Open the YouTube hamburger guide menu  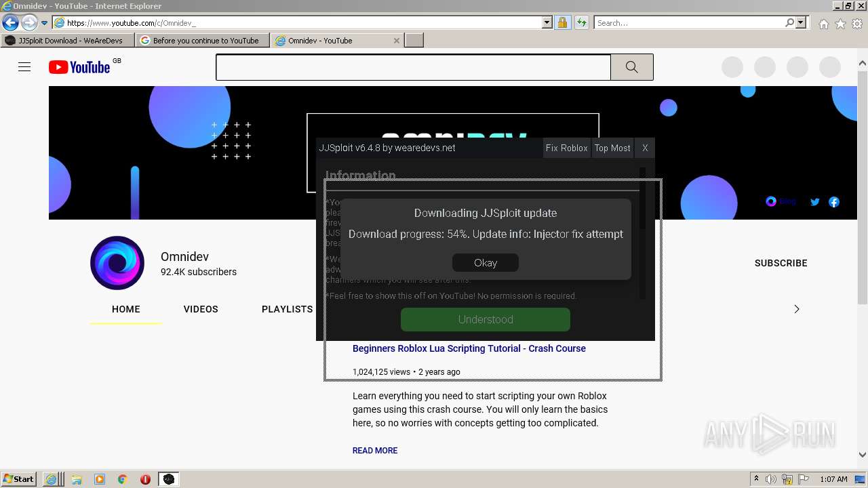pos(24,66)
